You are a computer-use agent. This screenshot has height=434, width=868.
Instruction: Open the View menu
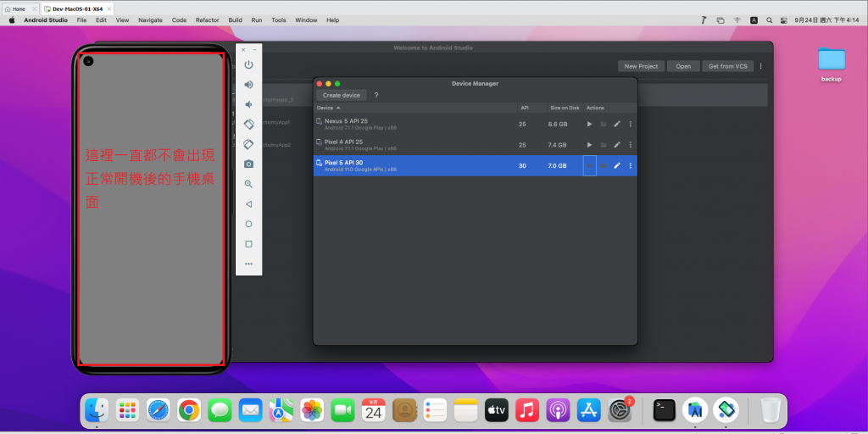(122, 20)
